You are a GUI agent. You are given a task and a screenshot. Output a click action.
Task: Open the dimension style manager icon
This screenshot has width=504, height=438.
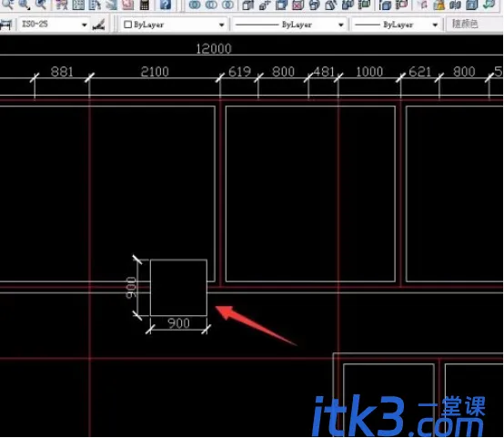click(98, 25)
